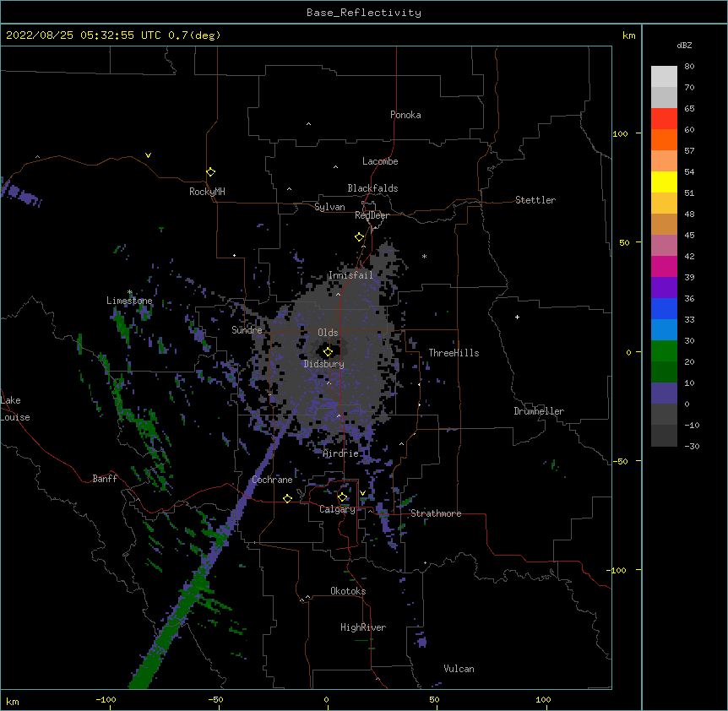Click the -50 tick label on the right axis

coord(620,461)
